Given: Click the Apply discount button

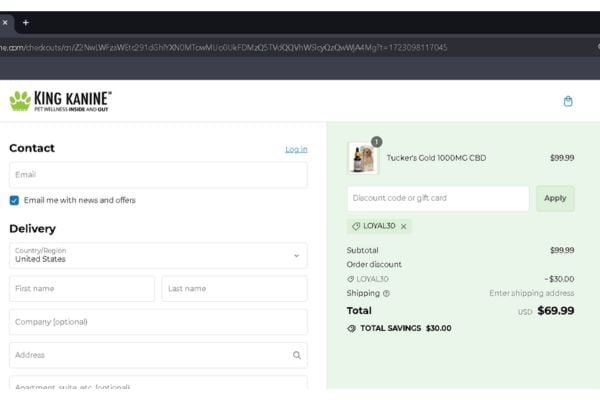Looking at the screenshot, I should tap(555, 198).
